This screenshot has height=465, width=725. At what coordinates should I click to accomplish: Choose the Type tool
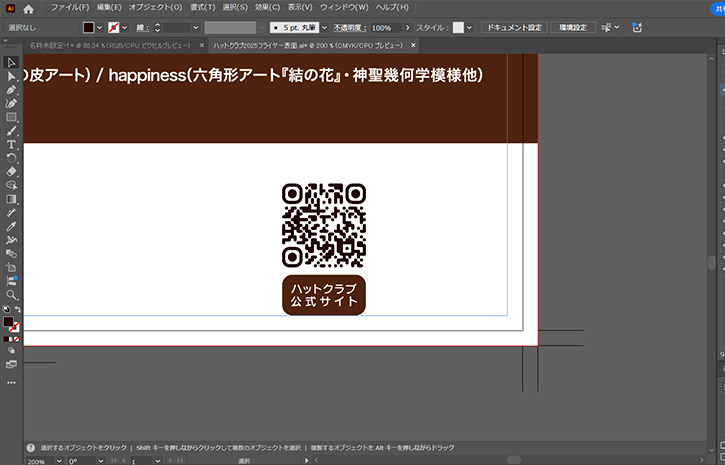point(11,145)
